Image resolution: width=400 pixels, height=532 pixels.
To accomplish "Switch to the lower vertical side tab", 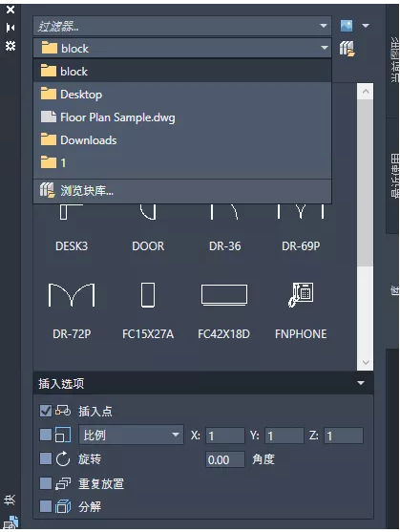I will [394, 290].
